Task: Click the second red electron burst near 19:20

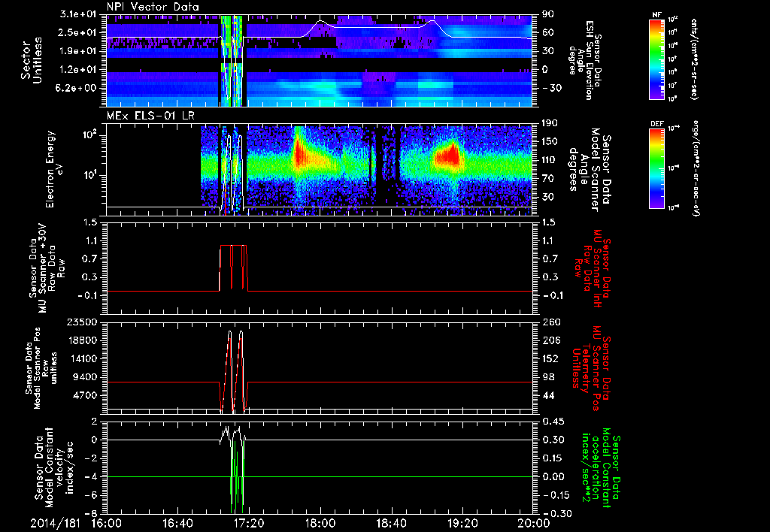Action: click(448, 153)
